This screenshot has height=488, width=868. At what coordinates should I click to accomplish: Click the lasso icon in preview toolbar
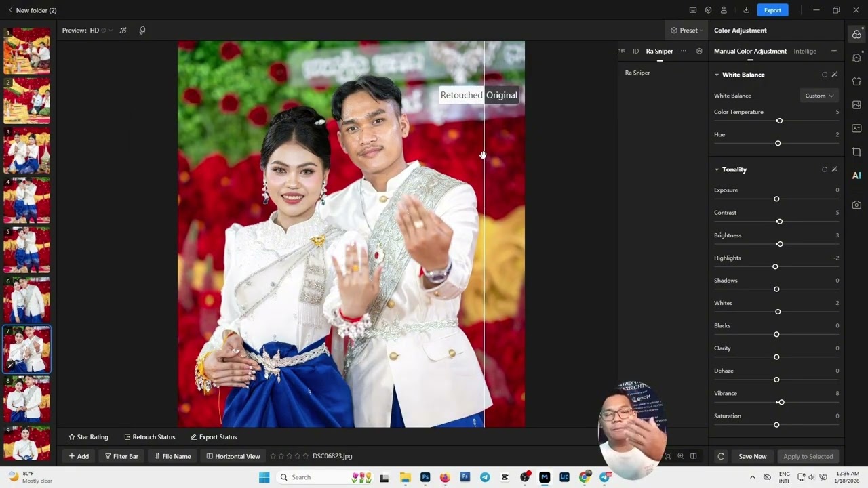pyautogui.click(x=142, y=30)
